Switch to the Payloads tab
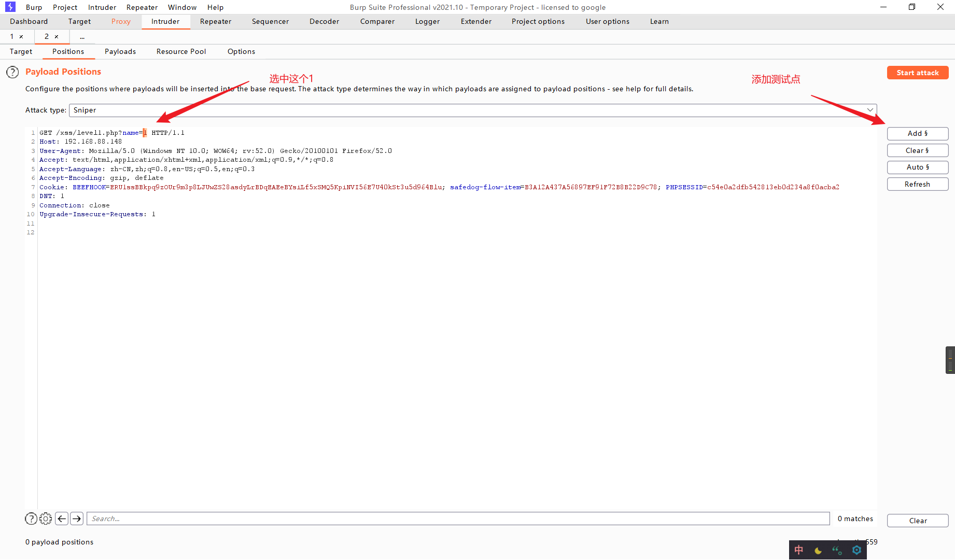The width and height of the screenshot is (955, 560). click(120, 51)
